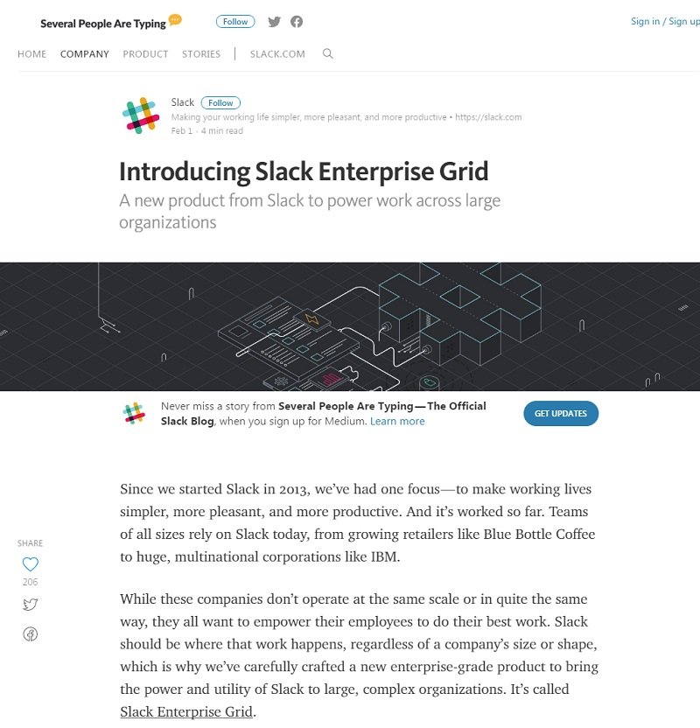Like the article with the heart icon

30,564
